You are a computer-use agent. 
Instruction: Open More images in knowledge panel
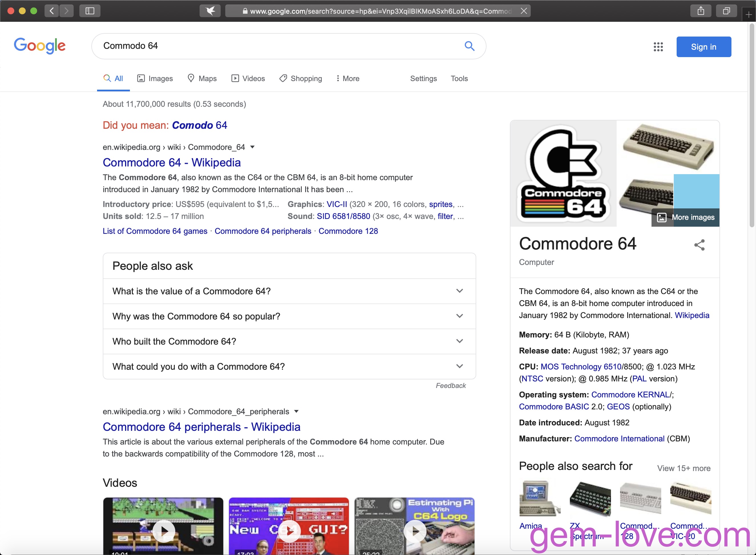[685, 217]
